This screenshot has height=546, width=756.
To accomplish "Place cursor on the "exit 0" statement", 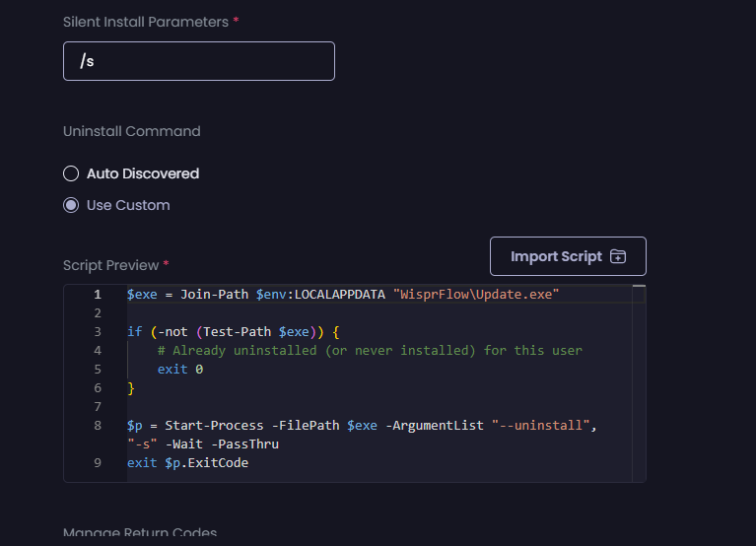I will 178,369.
